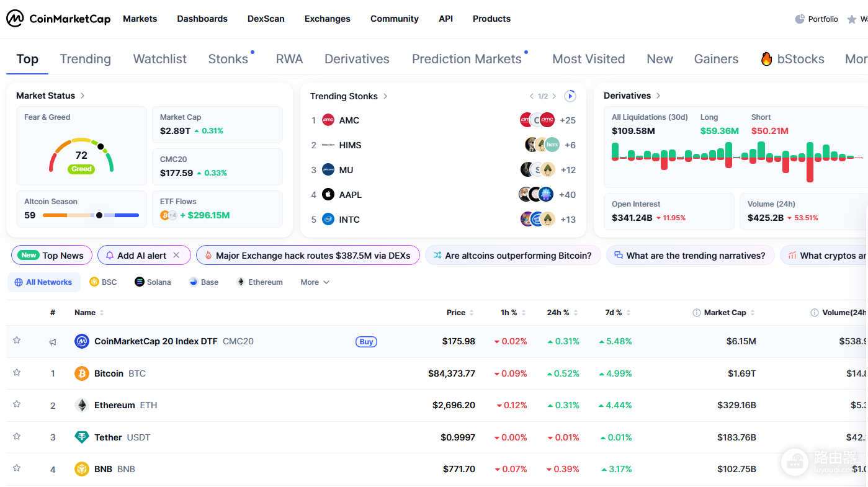868x487 pixels.
Task: Click the Bitcoin coin logo
Action: click(82, 373)
